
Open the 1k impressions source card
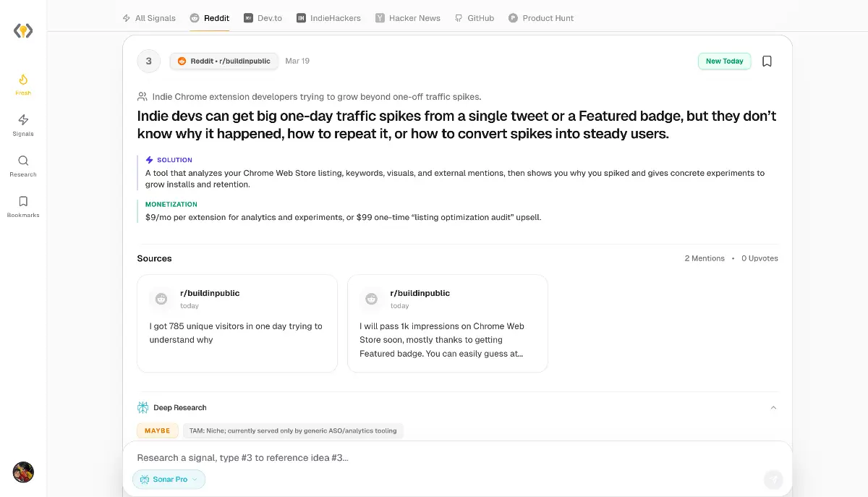click(x=448, y=323)
